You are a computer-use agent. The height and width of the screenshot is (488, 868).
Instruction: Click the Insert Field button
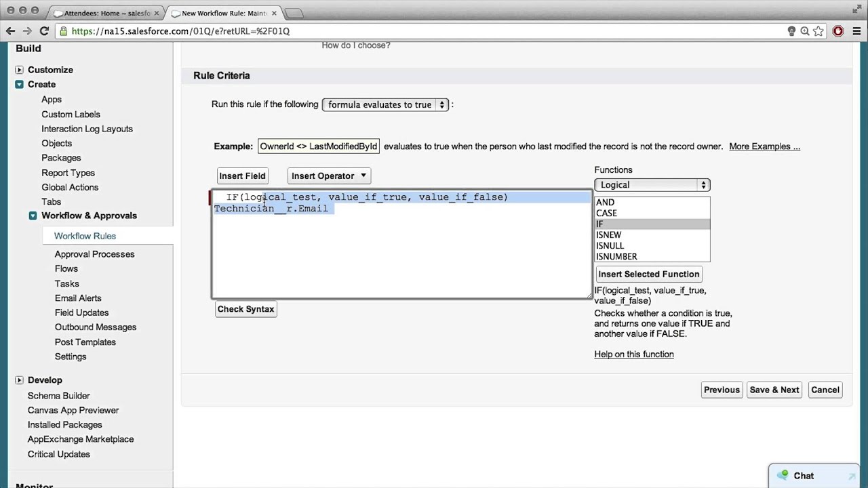pos(242,176)
